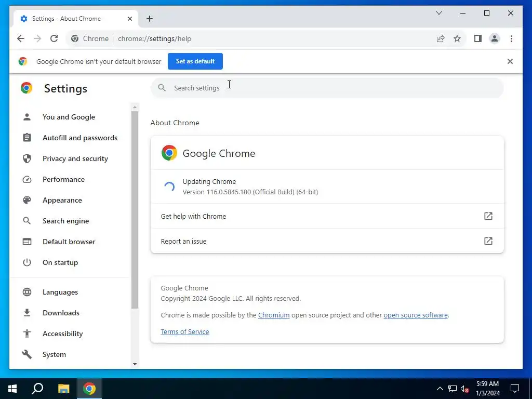Open the network tray icon
Viewport: 532px width, 399px height.
coord(453,389)
